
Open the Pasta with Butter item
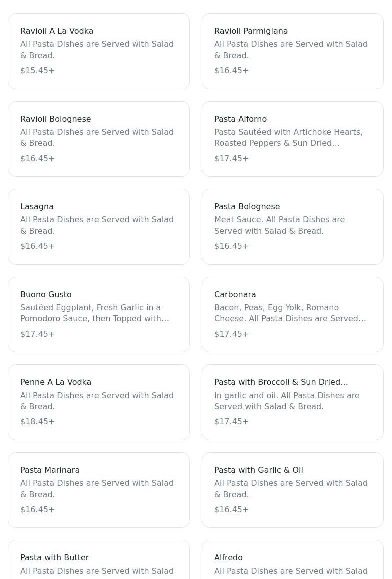pos(98,560)
